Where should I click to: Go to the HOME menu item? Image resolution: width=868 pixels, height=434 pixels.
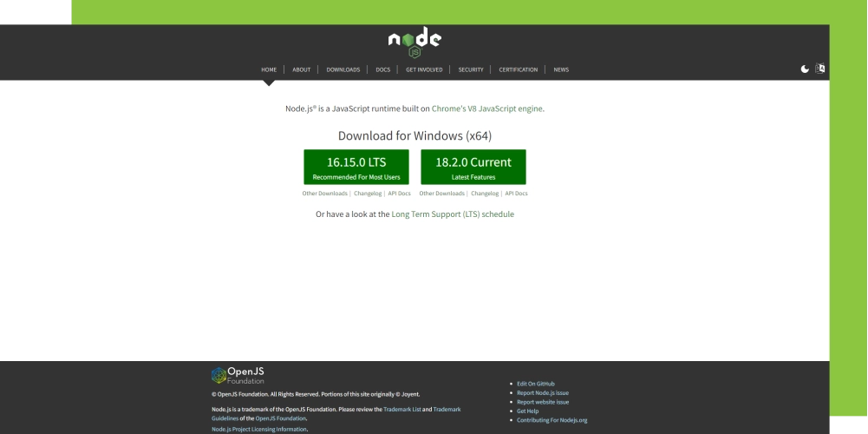[269, 69]
